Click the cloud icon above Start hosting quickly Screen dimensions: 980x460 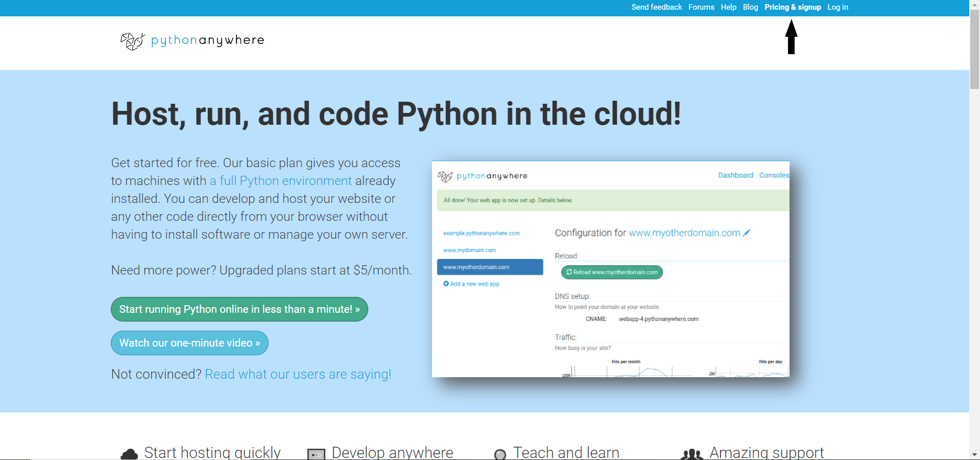pyautogui.click(x=129, y=452)
